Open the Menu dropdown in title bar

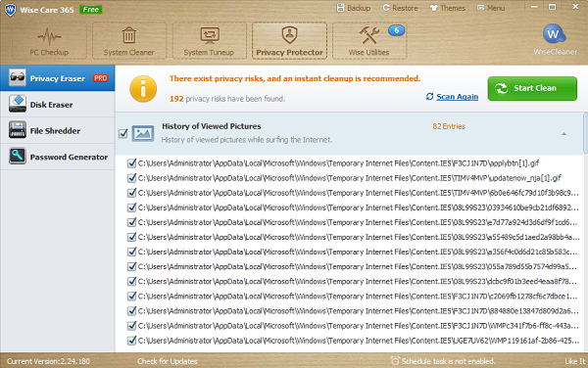click(x=491, y=8)
